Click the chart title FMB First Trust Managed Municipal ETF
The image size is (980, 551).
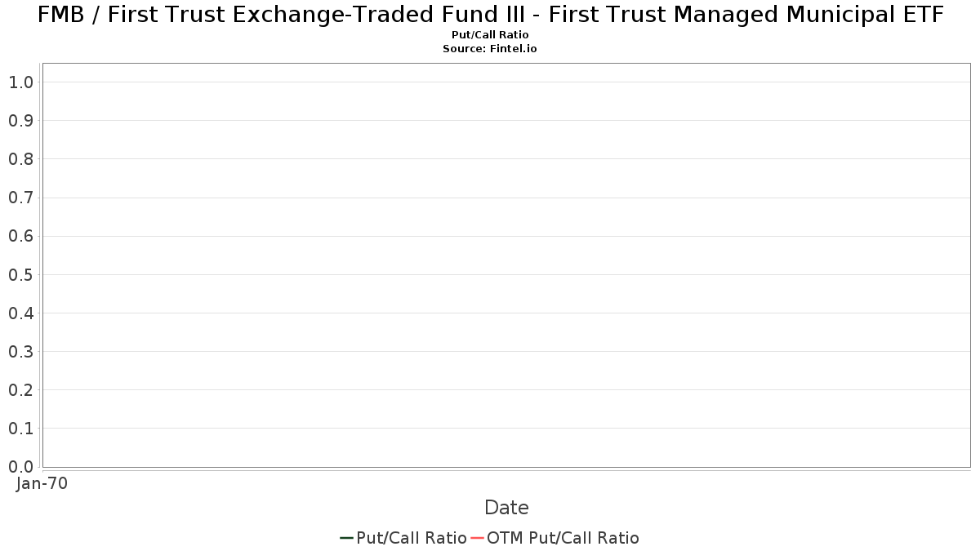click(490, 15)
